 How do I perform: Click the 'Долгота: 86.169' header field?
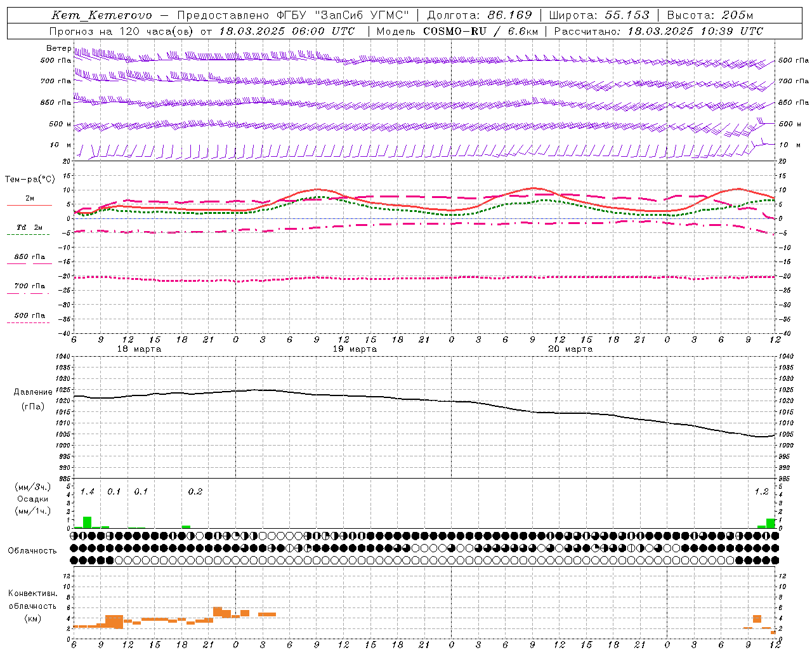pyautogui.click(x=480, y=15)
